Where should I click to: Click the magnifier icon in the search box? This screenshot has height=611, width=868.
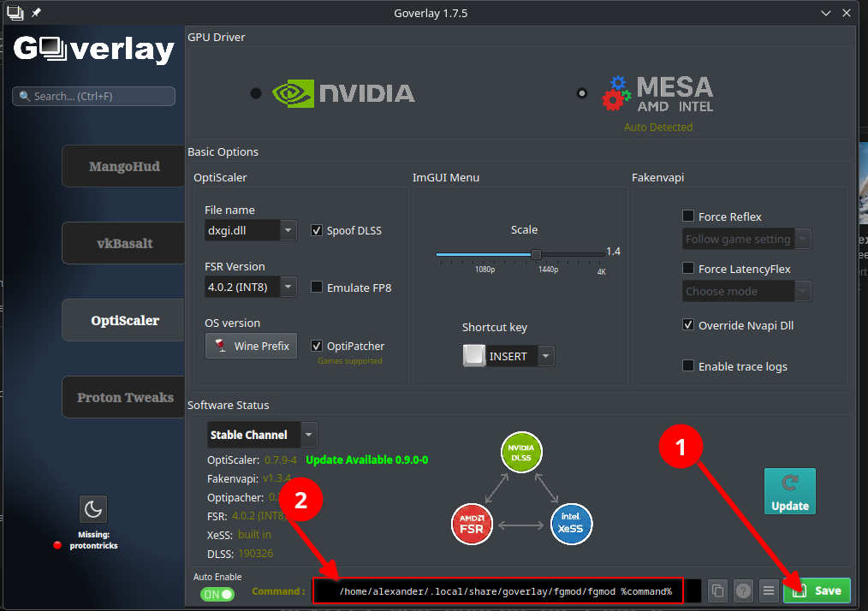(x=24, y=97)
